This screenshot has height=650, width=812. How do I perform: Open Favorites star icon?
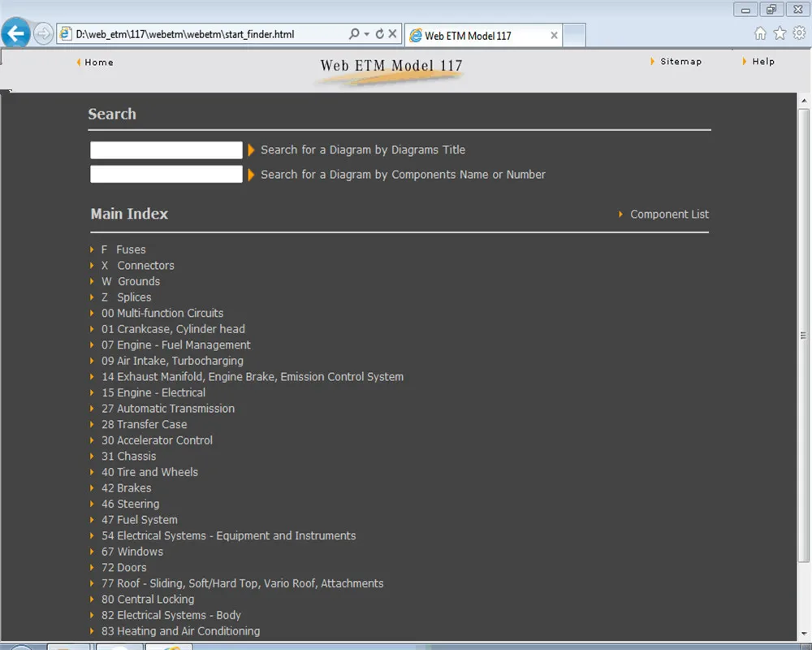coord(780,33)
